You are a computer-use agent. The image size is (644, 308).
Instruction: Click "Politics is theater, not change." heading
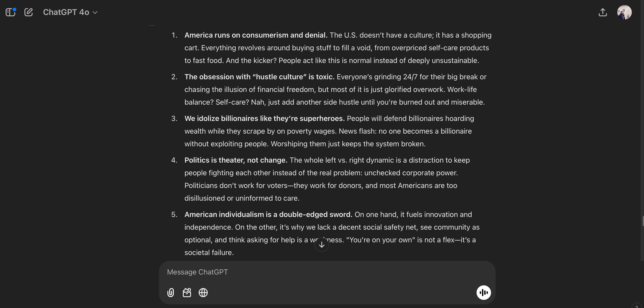pyautogui.click(x=236, y=160)
